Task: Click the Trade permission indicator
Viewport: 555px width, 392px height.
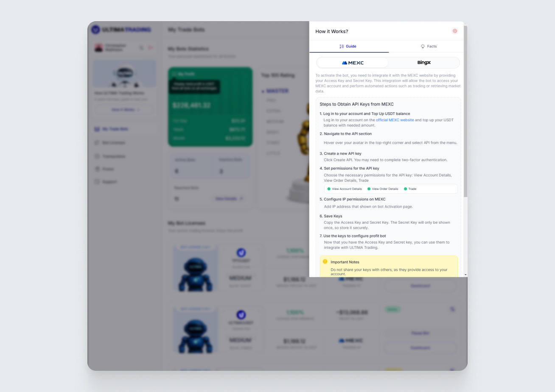Action: 405,189
